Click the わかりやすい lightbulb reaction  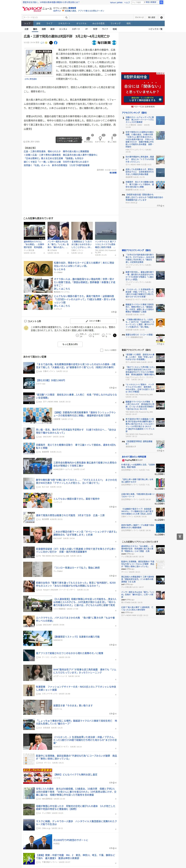tap(100, 138)
